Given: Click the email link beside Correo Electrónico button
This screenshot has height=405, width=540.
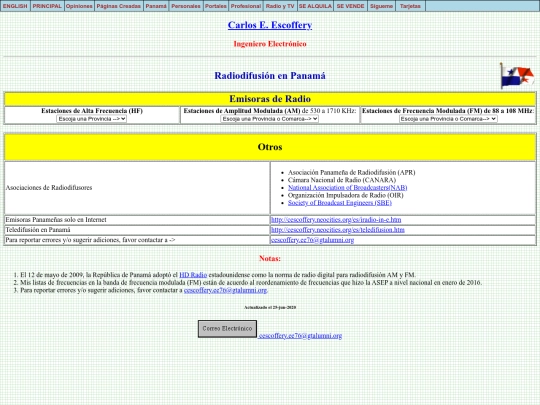Looking at the screenshot, I should [300, 335].
